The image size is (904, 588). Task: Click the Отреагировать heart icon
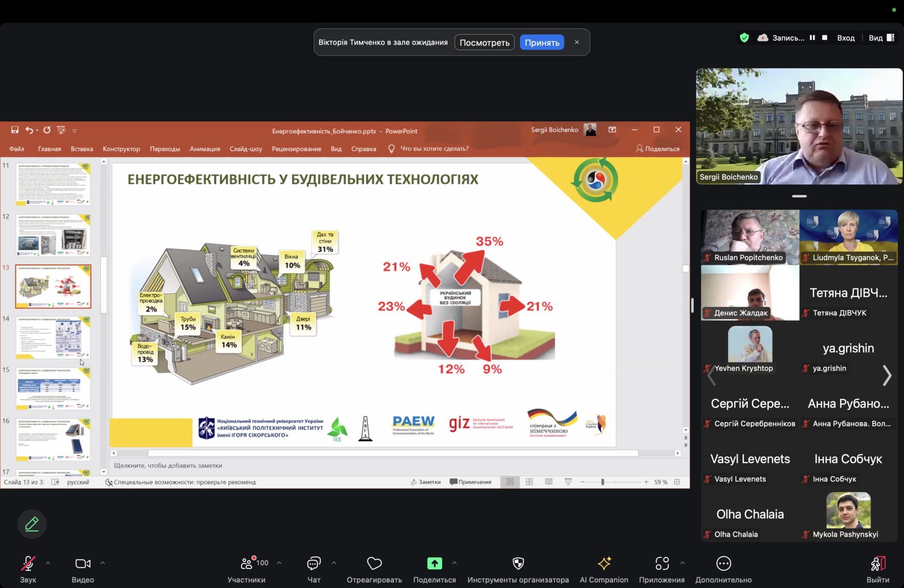(x=374, y=564)
